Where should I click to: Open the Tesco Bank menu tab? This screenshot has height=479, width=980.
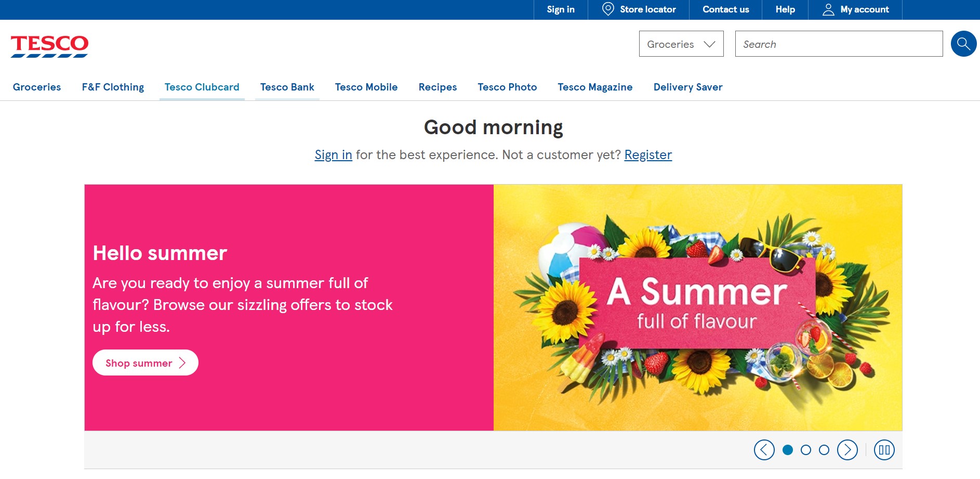[287, 87]
